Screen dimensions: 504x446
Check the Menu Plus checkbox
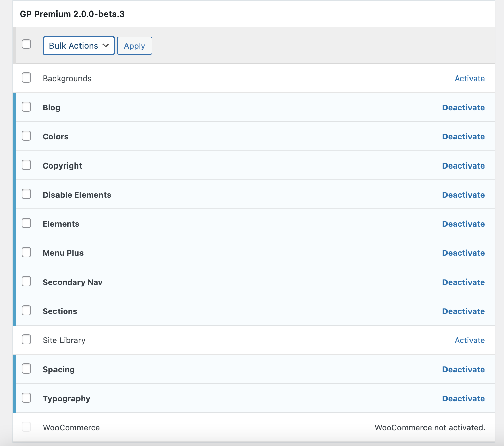click(26, 252)
